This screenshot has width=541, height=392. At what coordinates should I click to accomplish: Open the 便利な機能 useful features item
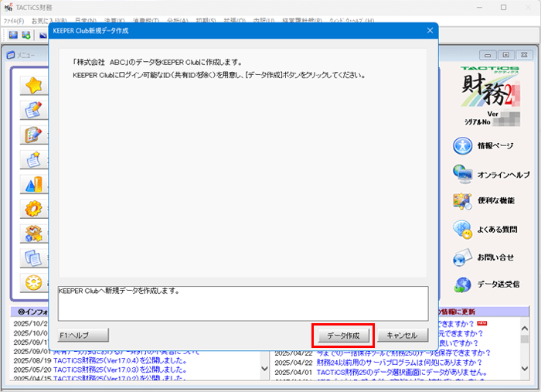495,201
